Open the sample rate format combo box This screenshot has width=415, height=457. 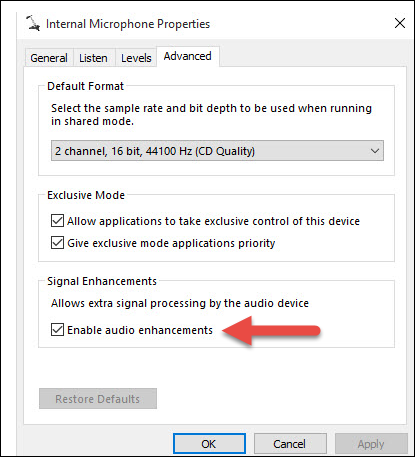tap(217, 151)
